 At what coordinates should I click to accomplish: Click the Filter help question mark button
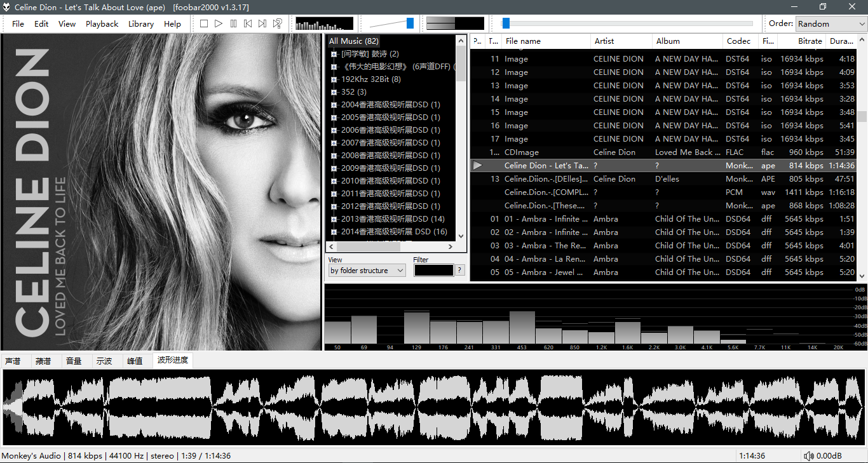(x=460, y=271)
